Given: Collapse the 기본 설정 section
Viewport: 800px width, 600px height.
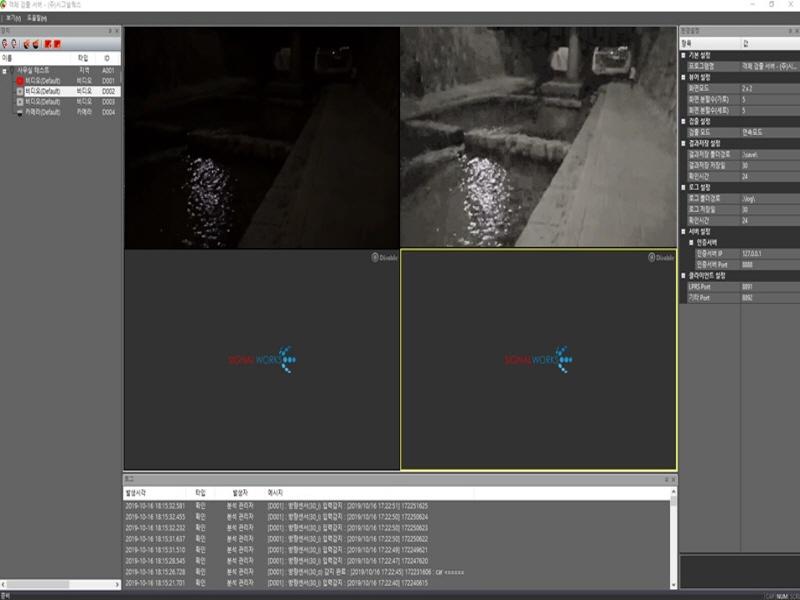Looking at the screenshot, I should 684,55.
